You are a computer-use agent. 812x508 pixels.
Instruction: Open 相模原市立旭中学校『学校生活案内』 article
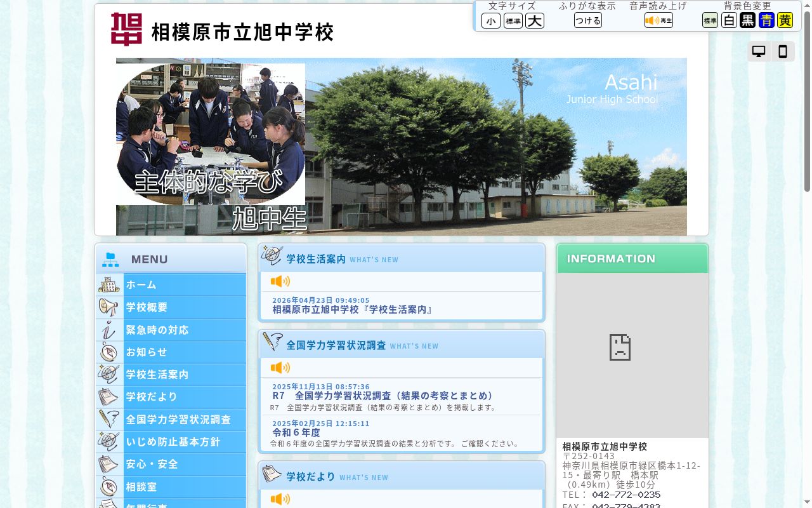pyautogui.click(x=353, y=310)
